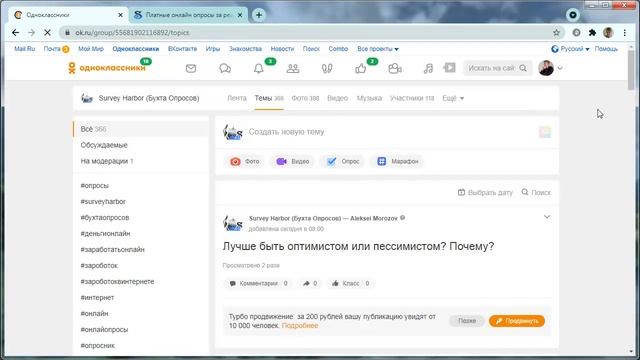The width and height of the screenshot is (640, 360).
Task: Click the share arrow on the post
Action: tap(310, 283)
